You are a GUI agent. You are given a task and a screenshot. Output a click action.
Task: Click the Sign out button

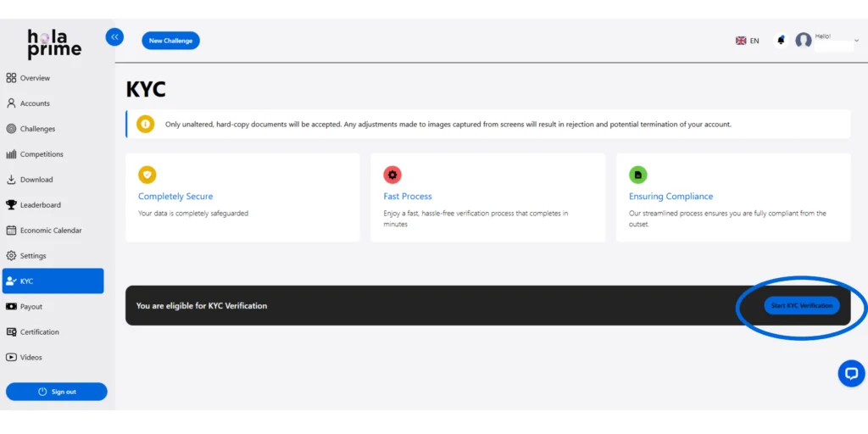point(57,392)
